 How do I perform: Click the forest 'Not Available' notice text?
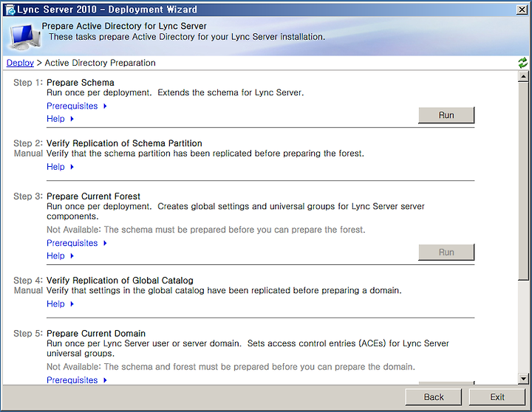coord(206,230)
